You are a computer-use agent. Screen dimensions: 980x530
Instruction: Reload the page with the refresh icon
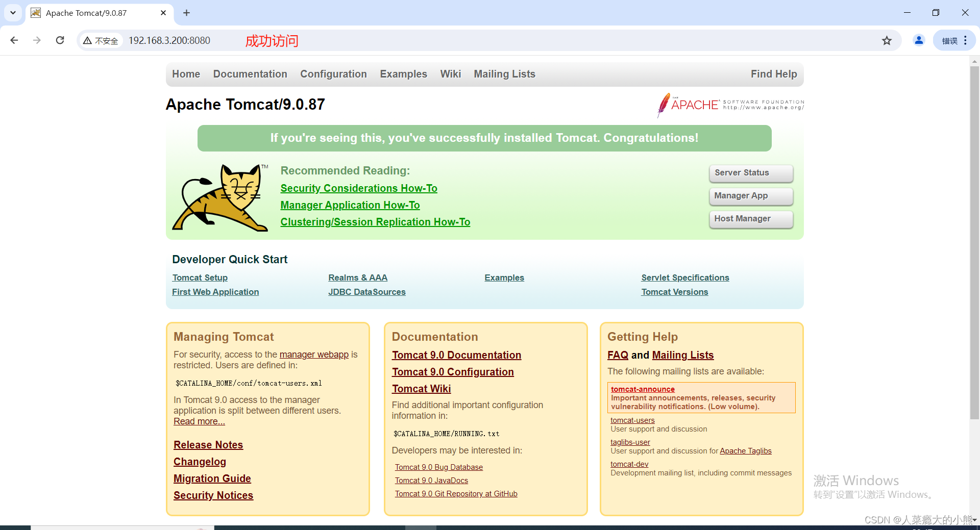(60, 40)
